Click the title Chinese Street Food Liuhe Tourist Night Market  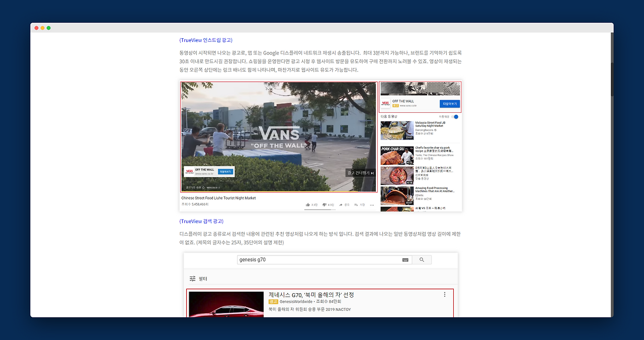[x=218, y=198]
